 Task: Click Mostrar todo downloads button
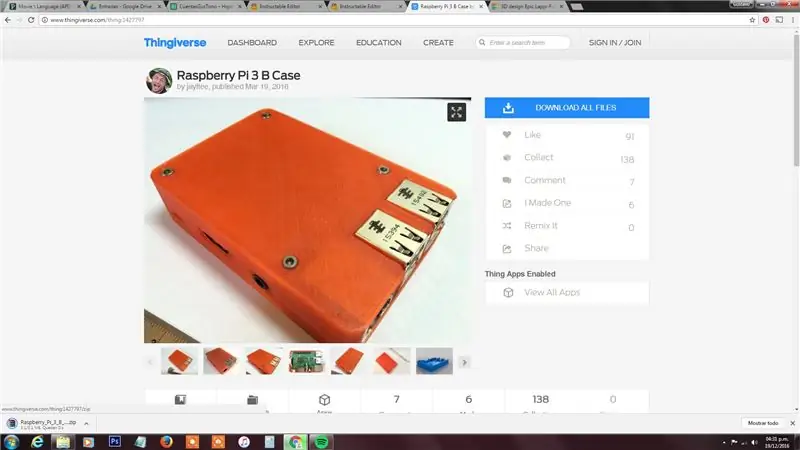pyautogui.click(x=763, y=423)
